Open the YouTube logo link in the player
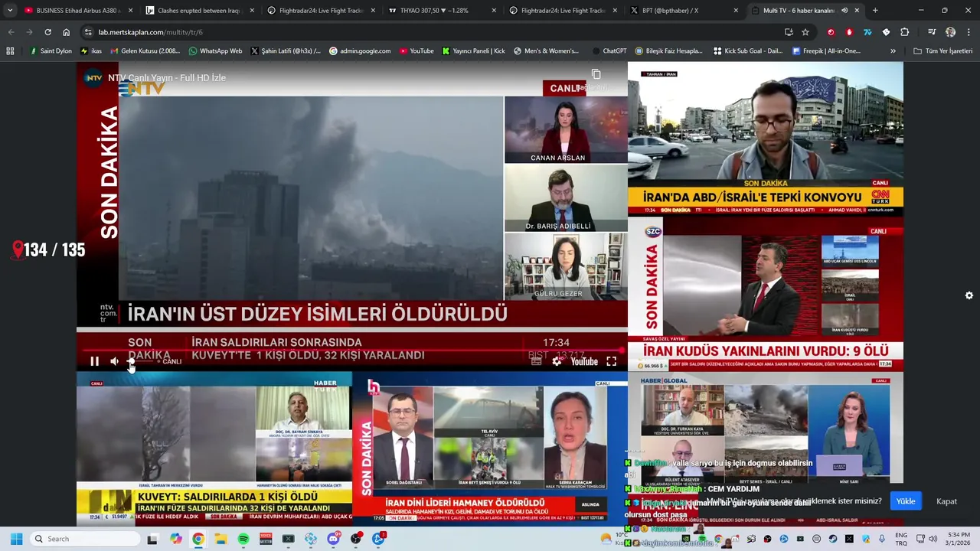Screen dimensions: 980x551 tap(584, 361)
